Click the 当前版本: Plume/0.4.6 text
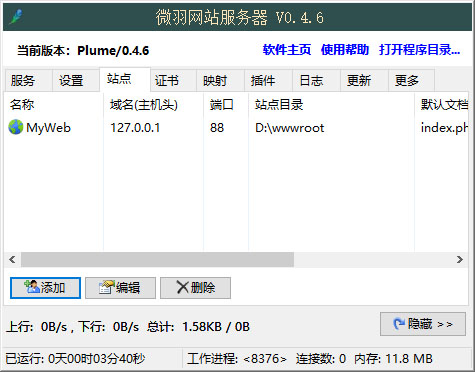Image resolution: width=475 pixels, height=372 pixels. [83, 51]
